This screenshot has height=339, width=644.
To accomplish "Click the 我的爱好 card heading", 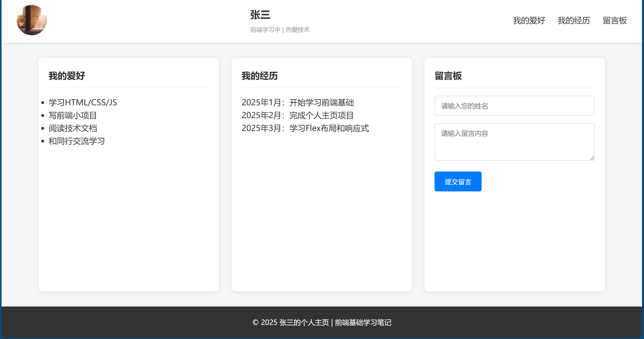I will 67,76.
